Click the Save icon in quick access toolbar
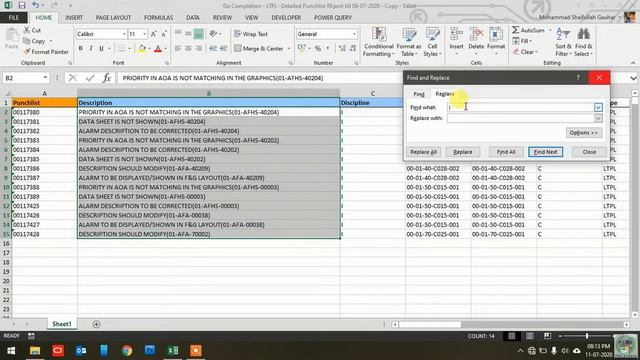 [x=22, y=5]
